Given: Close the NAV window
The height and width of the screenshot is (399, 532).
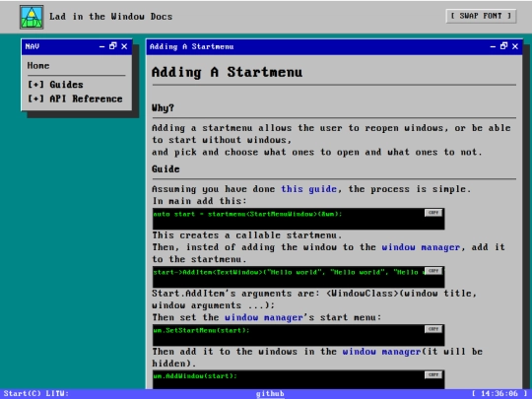Looking at the screenshot, I should [x=124, y=46].
